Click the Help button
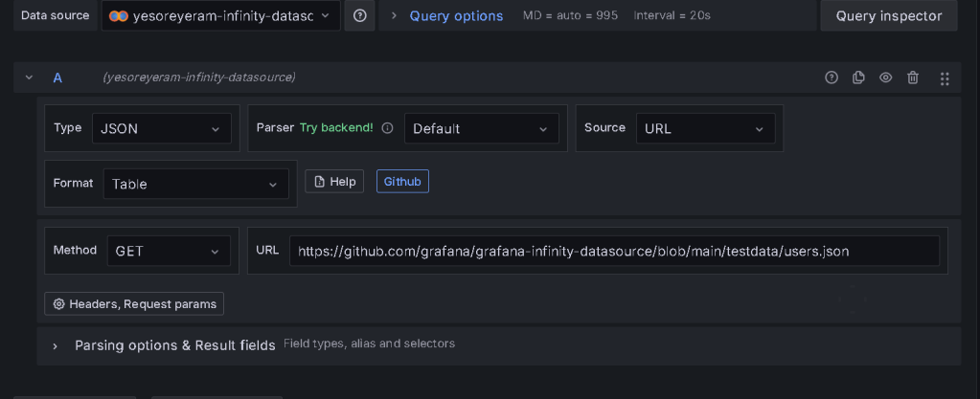 334,182
